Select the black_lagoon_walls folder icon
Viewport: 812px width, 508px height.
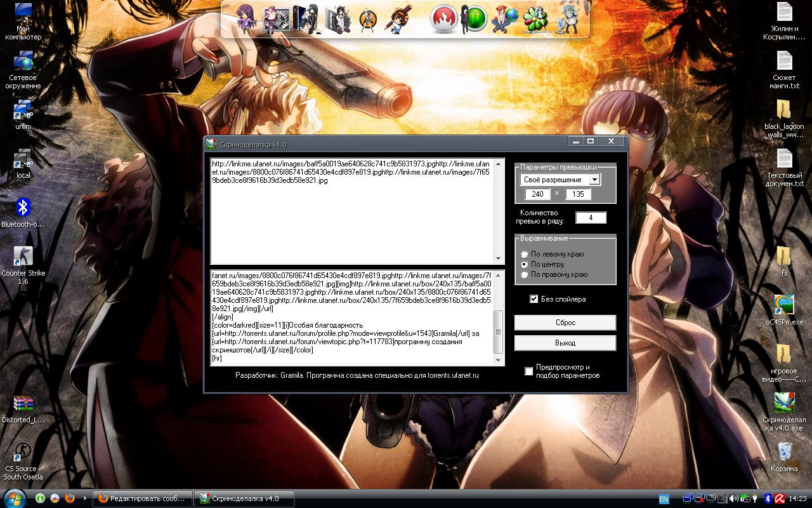(x=784, y=119)
